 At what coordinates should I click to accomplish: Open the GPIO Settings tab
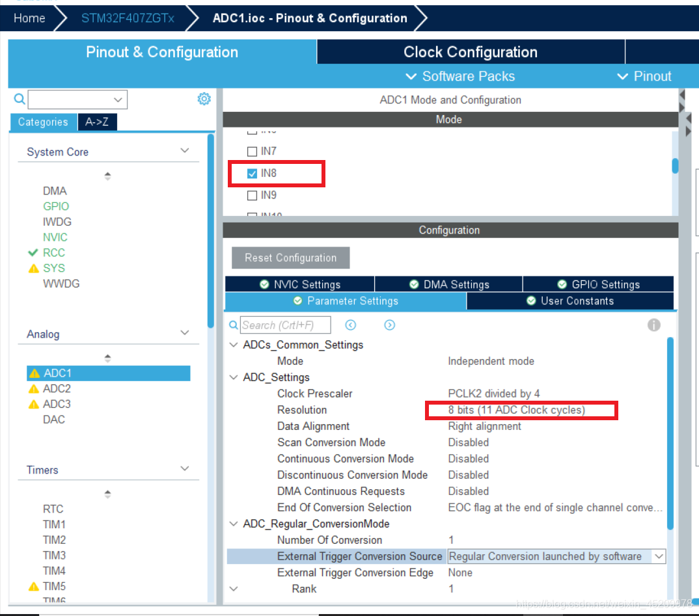(598, 284)
